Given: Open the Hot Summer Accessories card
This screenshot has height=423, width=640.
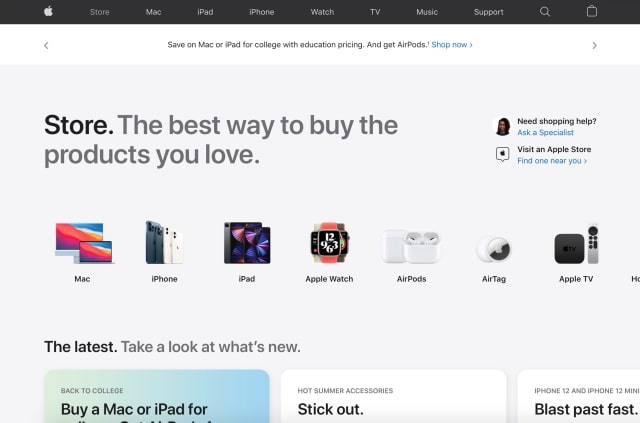Looking at the screenshot, I should coord(393,396).
